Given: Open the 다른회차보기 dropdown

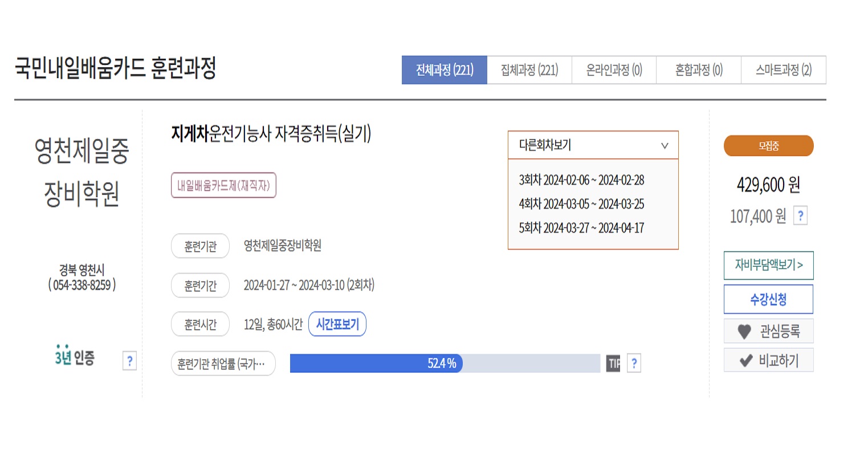Looking at the screenshot, I should (x=592, y=145).
